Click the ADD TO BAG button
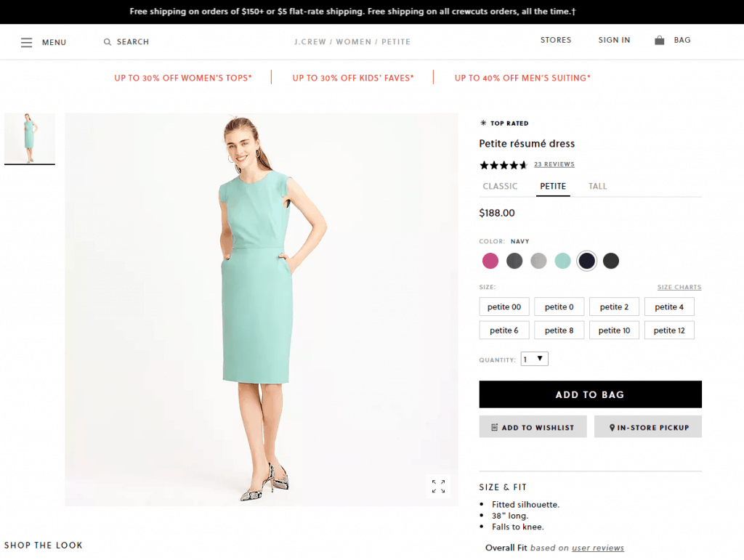Screen dimensions: 744x560 [x=590, y=394]
